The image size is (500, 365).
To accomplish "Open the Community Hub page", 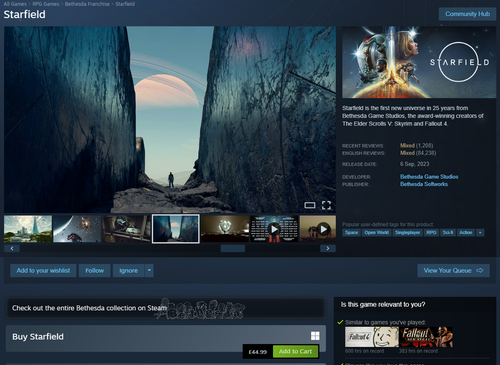I will [467, 14].
